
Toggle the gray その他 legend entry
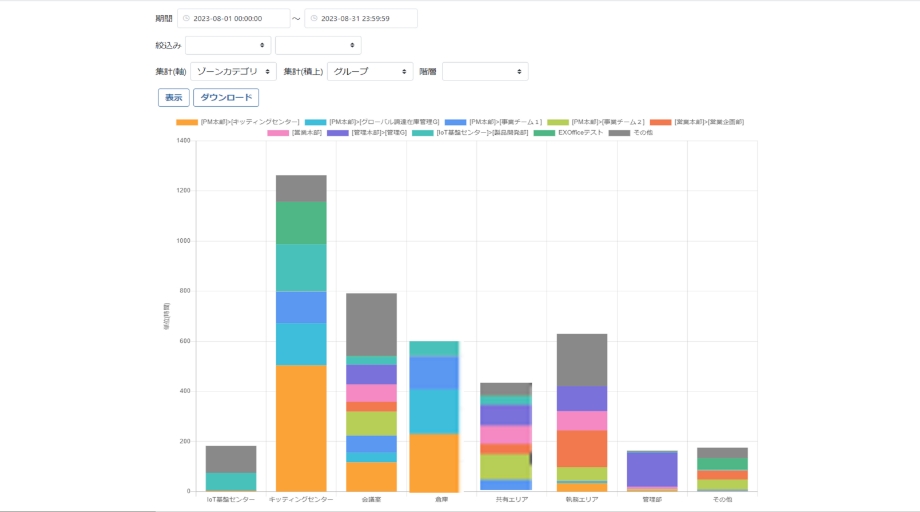[629, 132]
